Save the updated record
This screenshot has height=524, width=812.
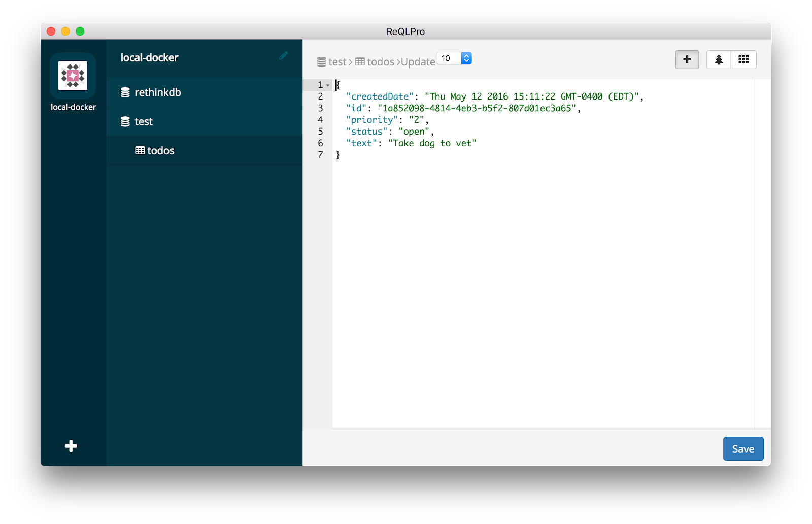coord(743,449)
